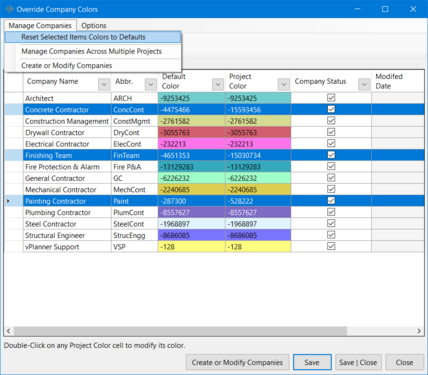Open the Company Status column filter dropdown

coord(364,84)
